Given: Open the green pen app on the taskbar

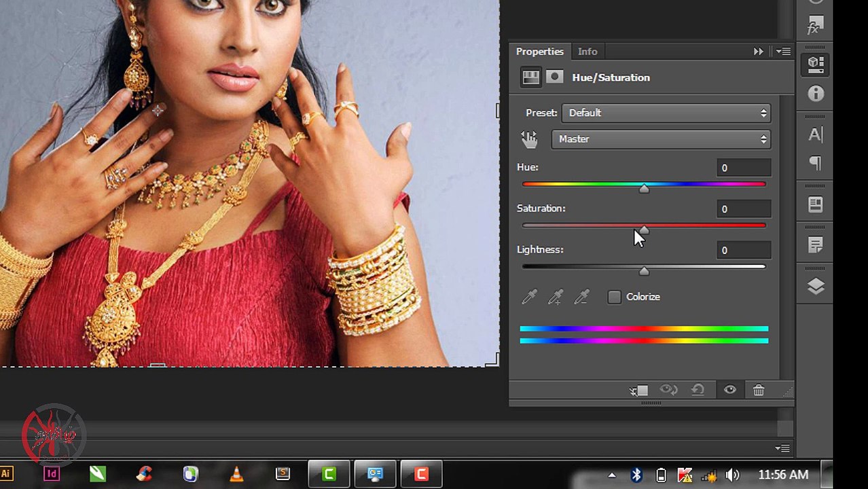Looking at the screenshot, I should coord(98,474).
